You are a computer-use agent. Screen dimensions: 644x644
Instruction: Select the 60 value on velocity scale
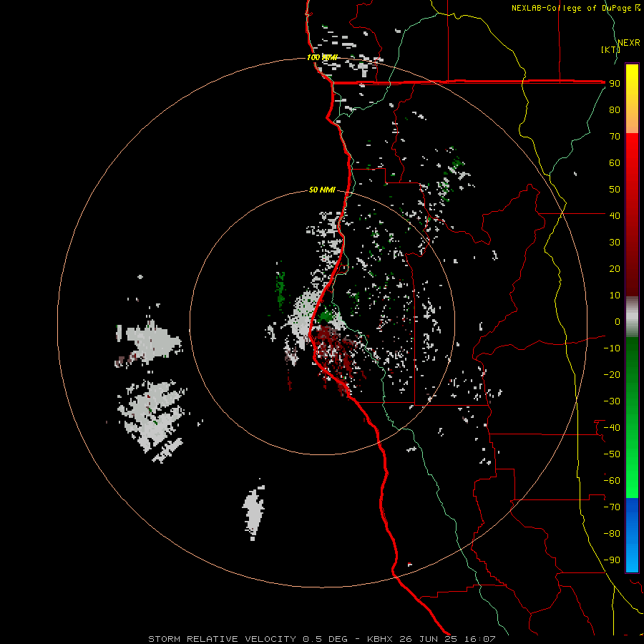click(615, 162)
